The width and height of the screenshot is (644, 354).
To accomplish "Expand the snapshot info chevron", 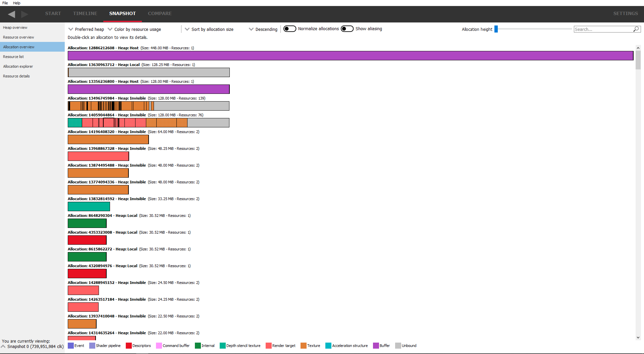I will [3, 346].
